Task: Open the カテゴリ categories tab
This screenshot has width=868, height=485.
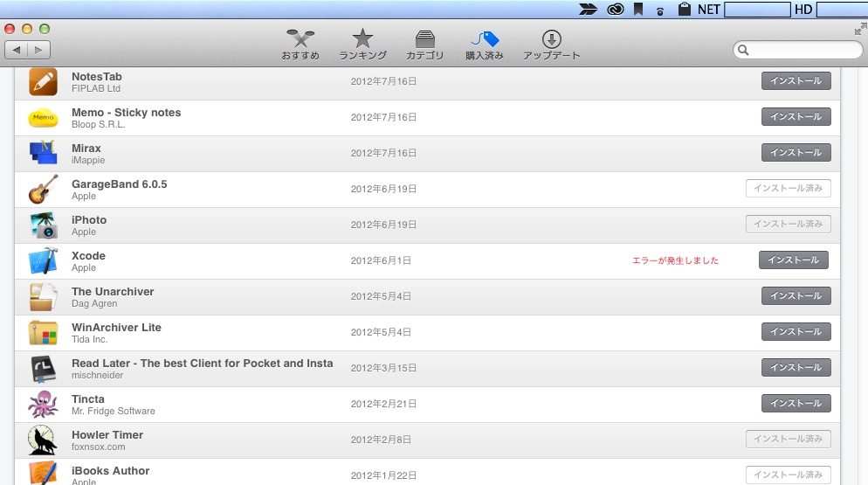Action: (x=424, y=45)
